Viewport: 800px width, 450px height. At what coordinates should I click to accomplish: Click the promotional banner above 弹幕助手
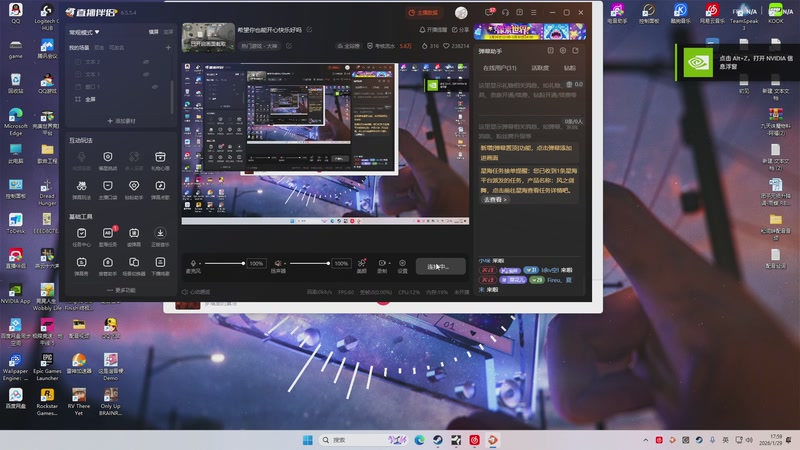(530, 32)
